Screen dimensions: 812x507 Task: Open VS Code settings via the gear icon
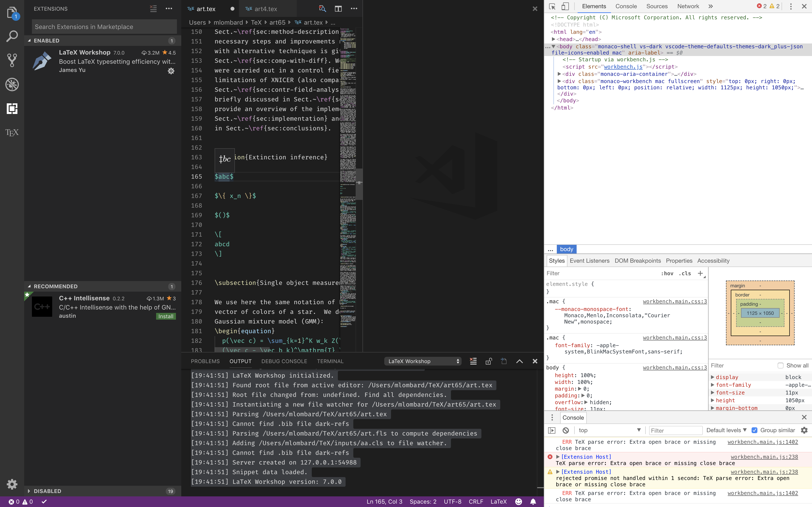click(x=12, y=484)
